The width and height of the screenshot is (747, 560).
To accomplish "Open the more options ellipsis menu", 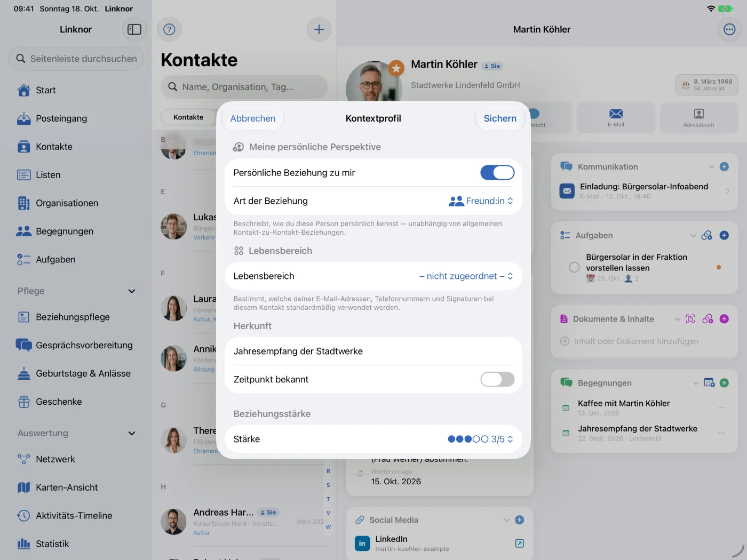I will click(x=729, y=29).
